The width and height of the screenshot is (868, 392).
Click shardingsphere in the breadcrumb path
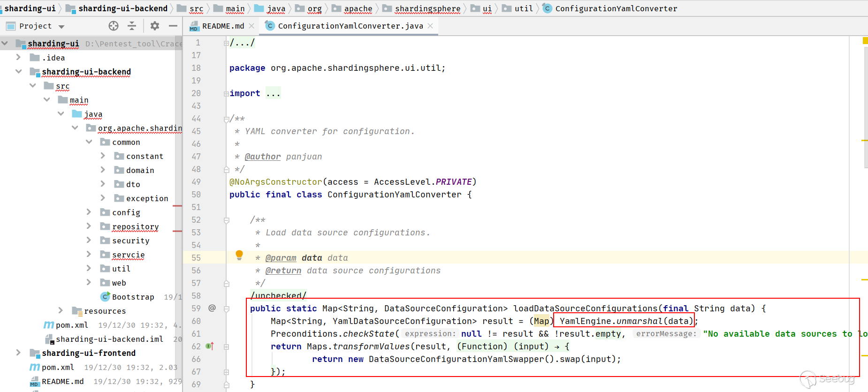tap(427, 8)
